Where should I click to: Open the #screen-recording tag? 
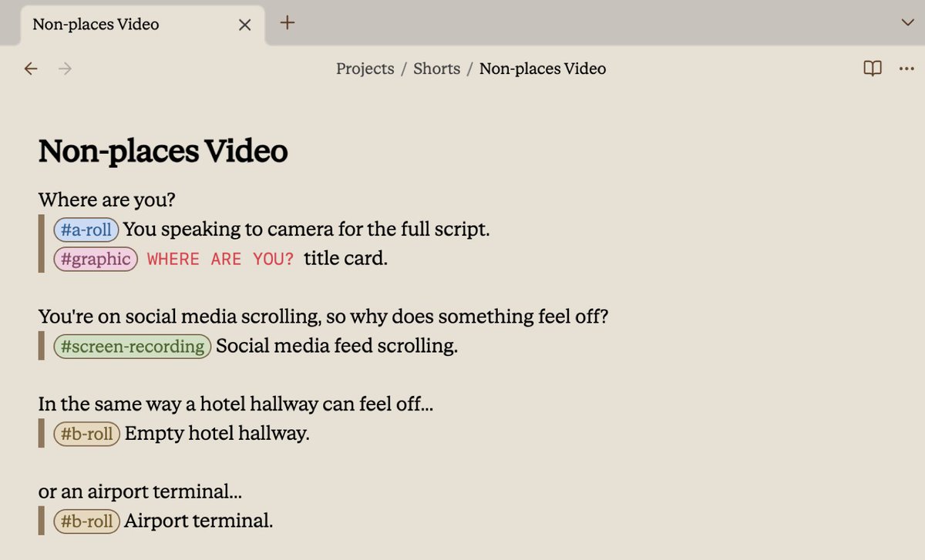[x=133, y=347]
